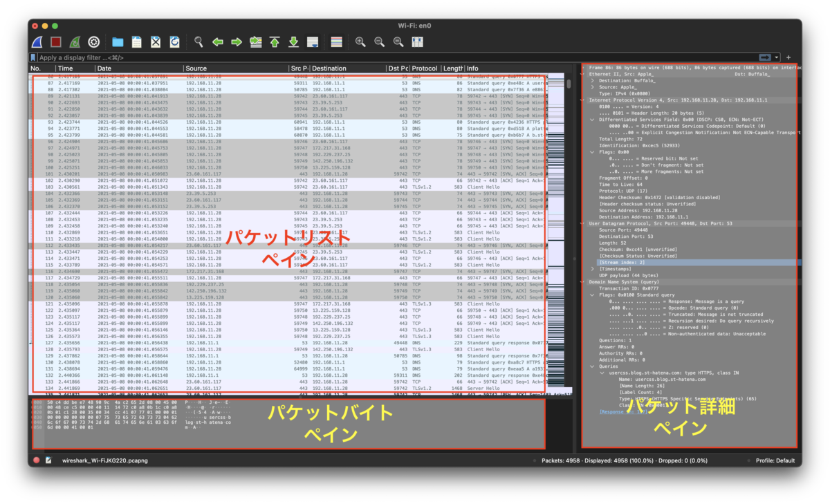Sort packets by Time column header
This screenshot has height=504, width=830.
point(75,68)
